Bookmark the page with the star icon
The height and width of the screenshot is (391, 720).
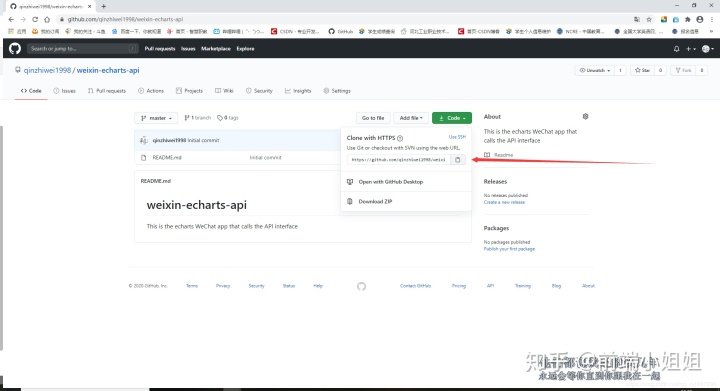point(649,19)
